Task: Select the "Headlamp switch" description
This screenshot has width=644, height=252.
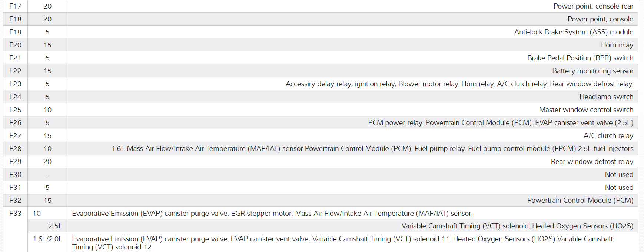Action: click(606, 97)
